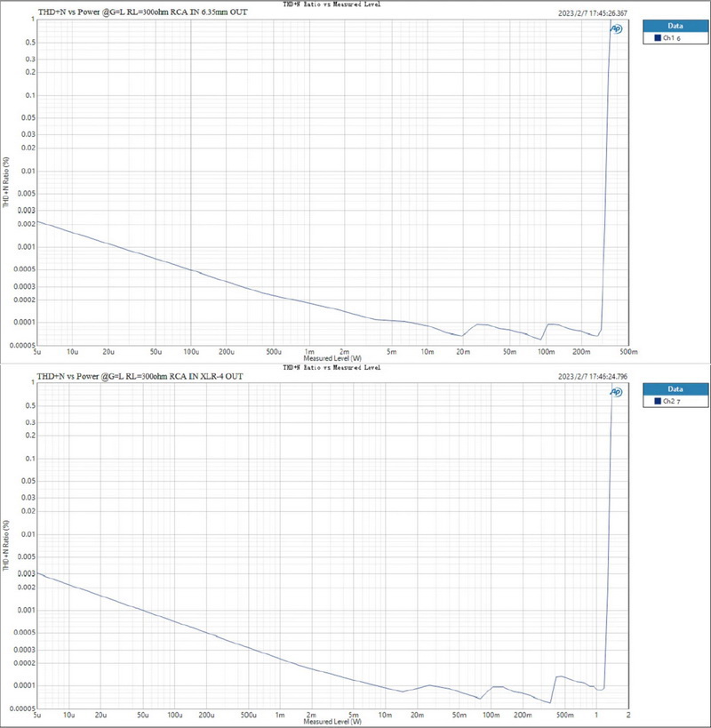Select the Ch2 color swatch in legend
The image size is (711, 728).
657,402
